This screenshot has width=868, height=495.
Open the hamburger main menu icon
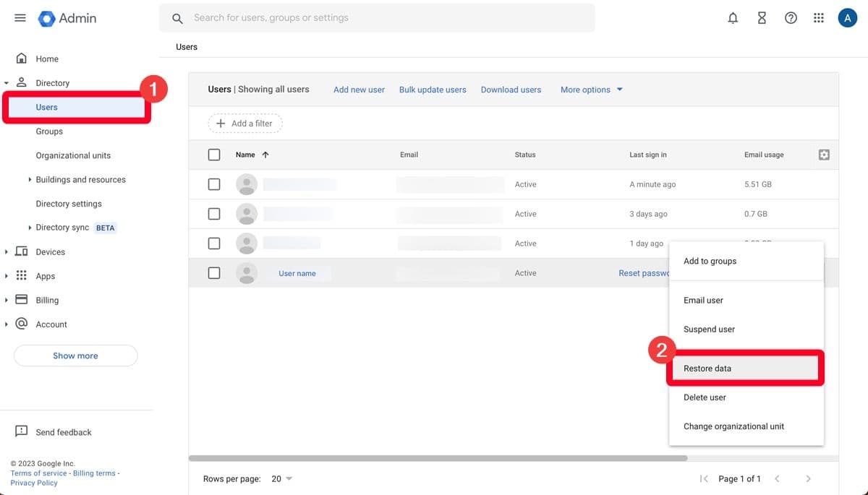pyautogui.click(x=20, y=18)
